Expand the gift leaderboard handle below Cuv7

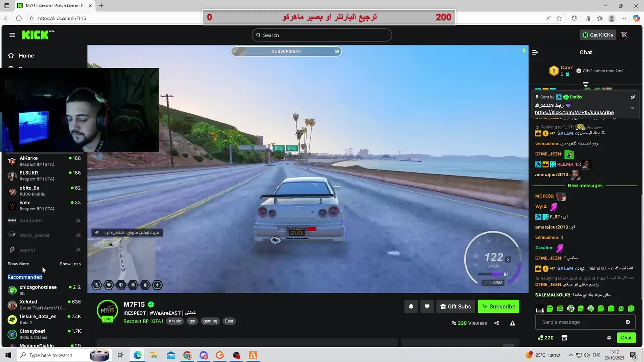[x=586, y=84]
